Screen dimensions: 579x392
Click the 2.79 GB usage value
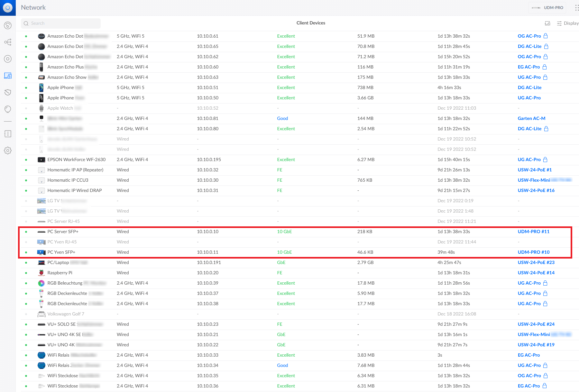coord(365,262)
